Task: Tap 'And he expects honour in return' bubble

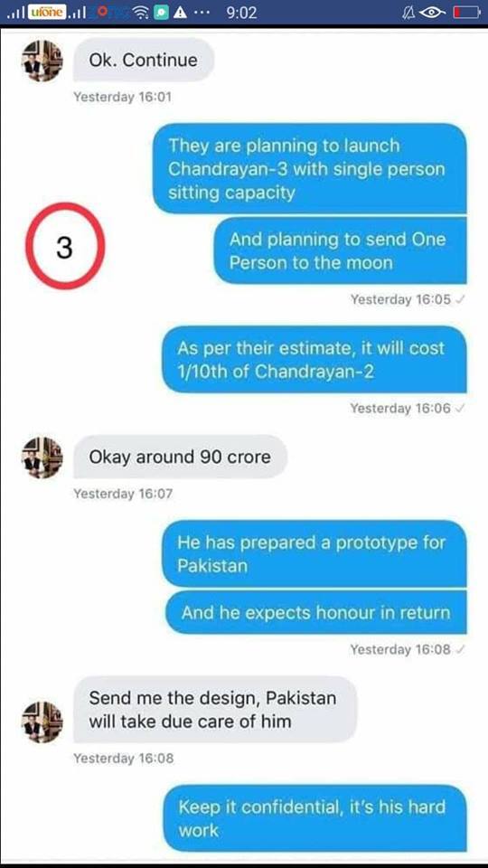Action: tap(316, 612)
